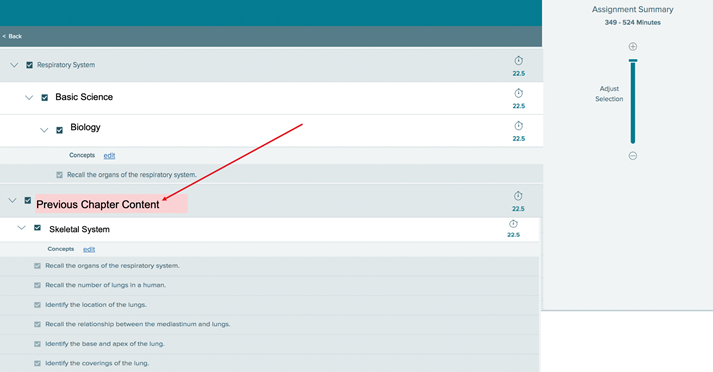Screen dimensions: 713x372
Task: Click the stopwatch icon beside Biology
Action: [x=518, y=126]
